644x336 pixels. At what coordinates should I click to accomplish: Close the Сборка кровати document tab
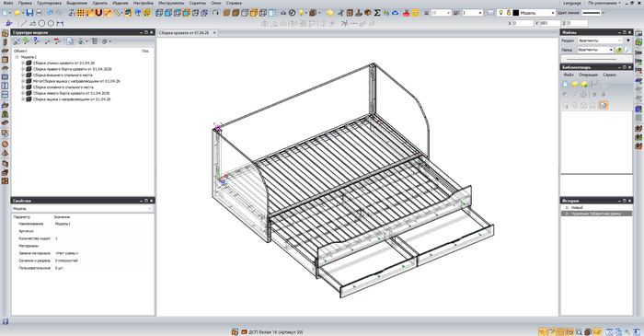(214, 32)
